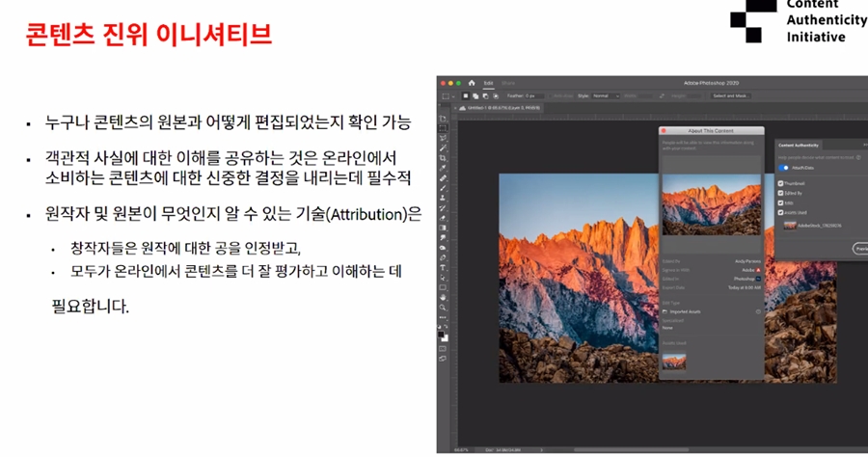Viewport: 868px width, 457px height.
Task: Select the Rectangle shape tool
Action: 443,287
